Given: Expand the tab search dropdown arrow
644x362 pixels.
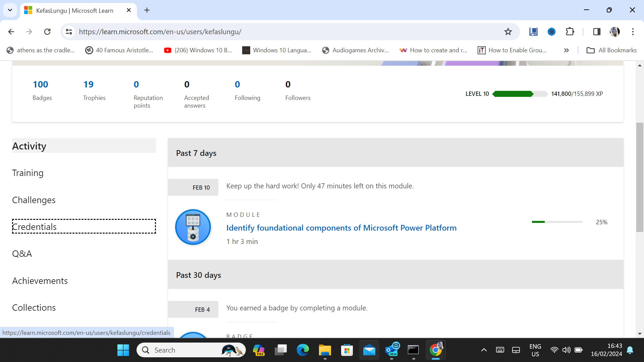Looking at the screenshot, I should pos(10,10).
